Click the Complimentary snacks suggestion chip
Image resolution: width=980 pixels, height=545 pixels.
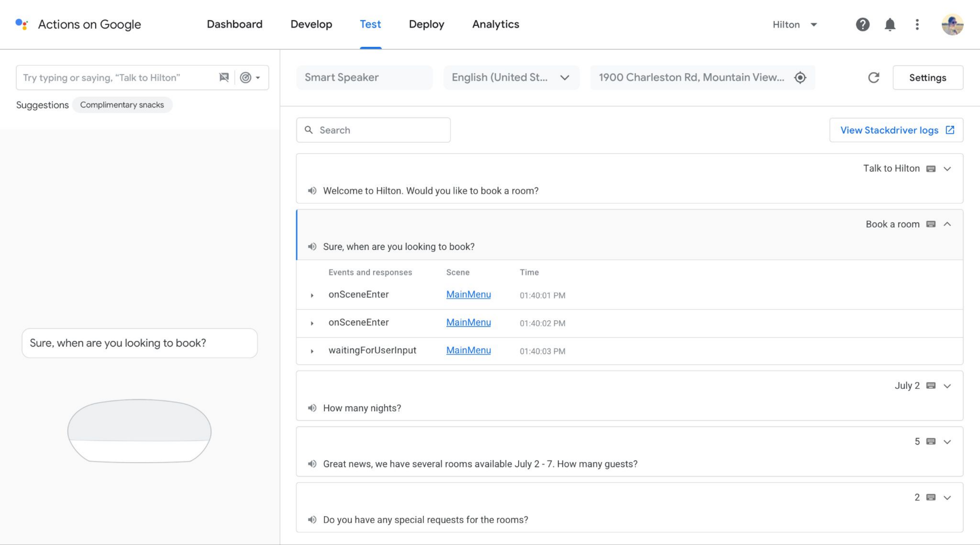pos(122,105)
